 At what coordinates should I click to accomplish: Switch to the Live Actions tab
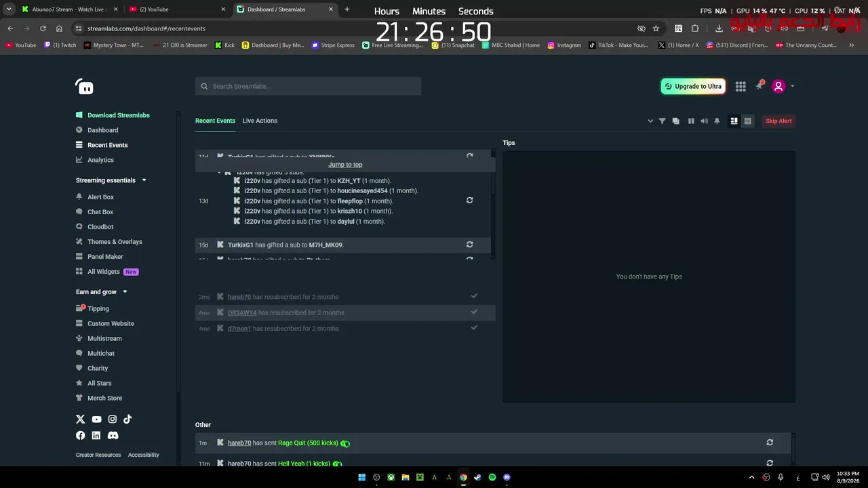pyautogui.click(x=260, y=121)
